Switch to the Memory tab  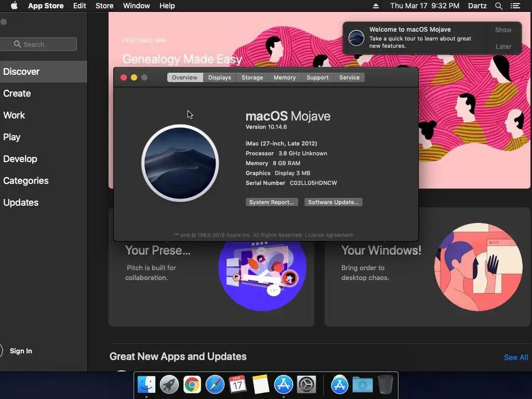tap(285, 77)
